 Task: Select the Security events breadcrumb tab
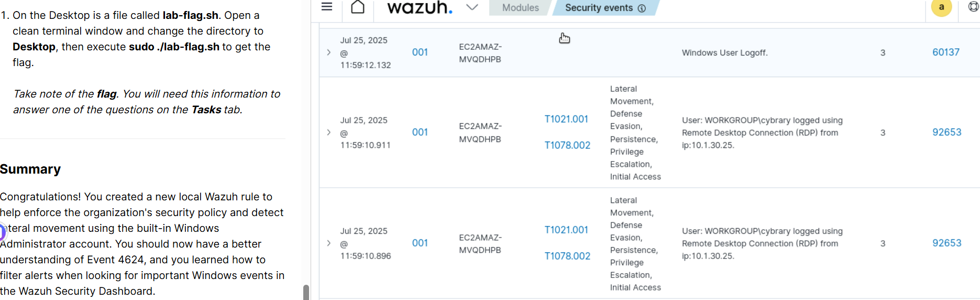(599, 8)
